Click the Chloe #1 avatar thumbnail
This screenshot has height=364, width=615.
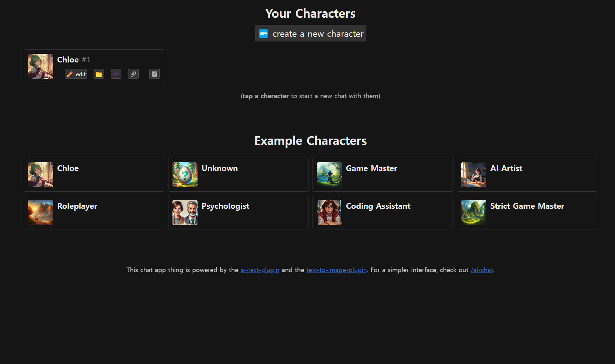(40, 66)
